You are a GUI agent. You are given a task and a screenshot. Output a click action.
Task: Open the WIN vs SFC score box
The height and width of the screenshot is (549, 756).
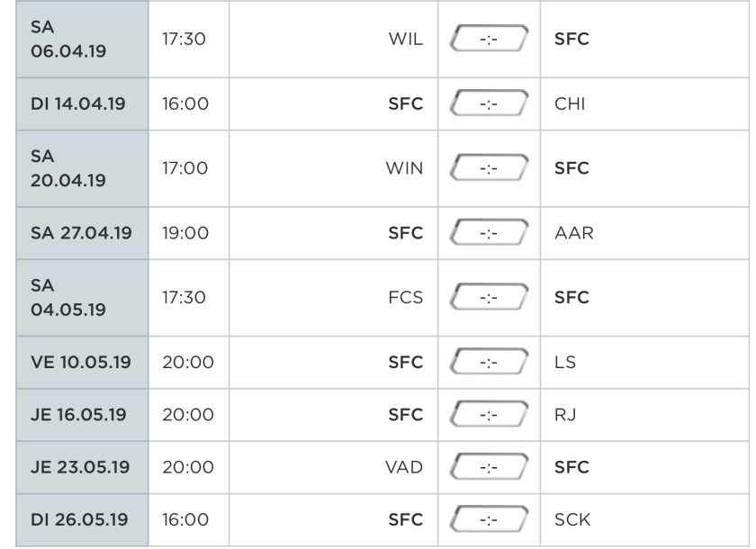pyautogui.click(x=489, y=168)
